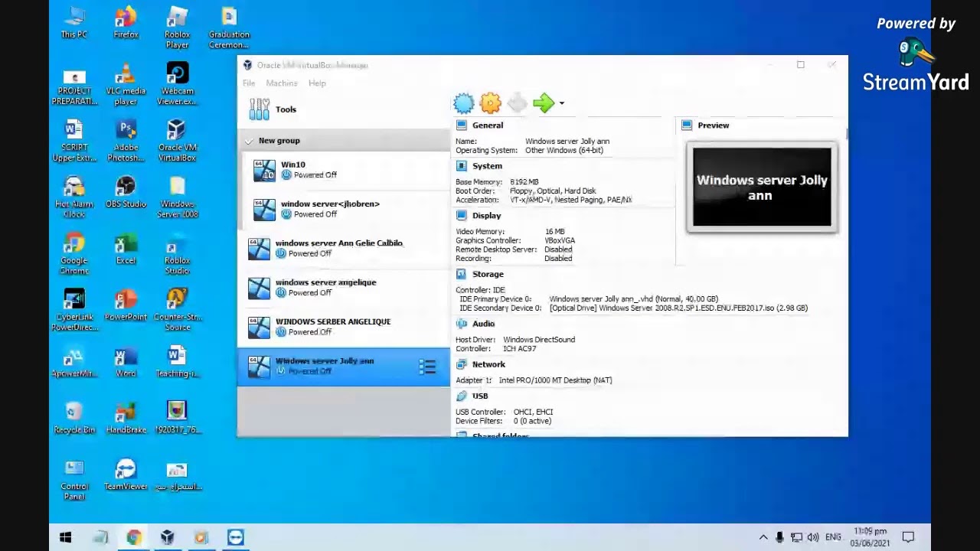Select the Google Chrome desktop icon
This screenshot has width=980, height=551.
point(74,255)
